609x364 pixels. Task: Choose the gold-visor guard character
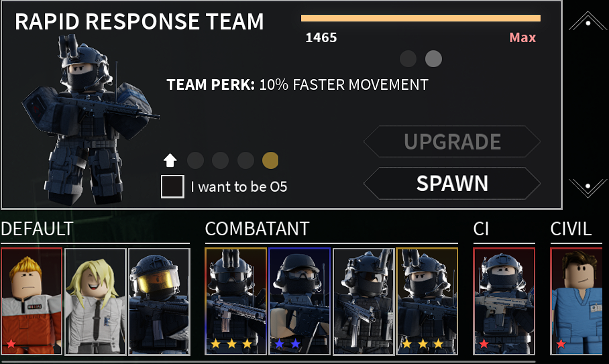(x=159, y=301)
